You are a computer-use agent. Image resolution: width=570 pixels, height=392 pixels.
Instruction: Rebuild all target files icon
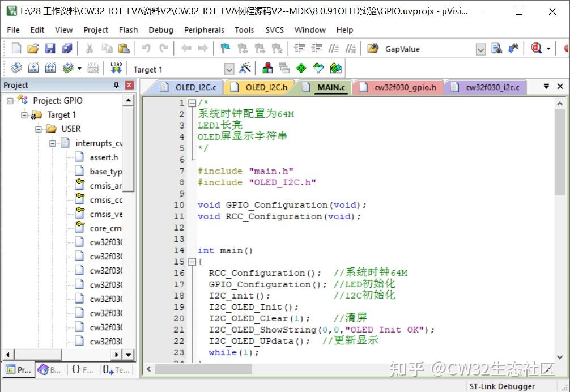point(50,68)
